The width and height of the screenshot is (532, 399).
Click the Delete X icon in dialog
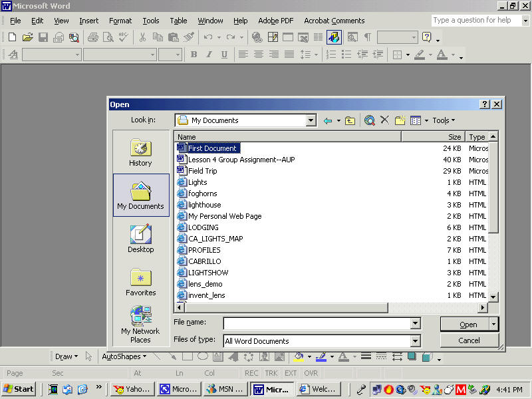tap(384, 120)
